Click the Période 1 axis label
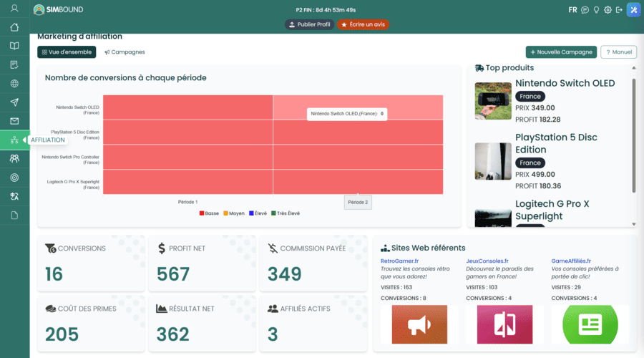This screenshot has height=358, width=644. pos(187,202)
